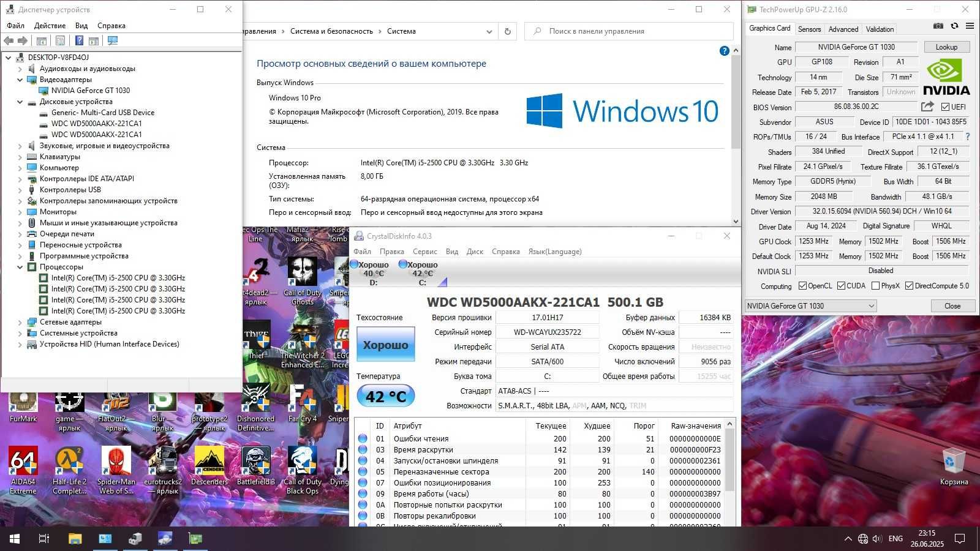The width and height of the screenshot is (980, 551).
Task: Open the notification center icon
Action: tap(960, 539)
